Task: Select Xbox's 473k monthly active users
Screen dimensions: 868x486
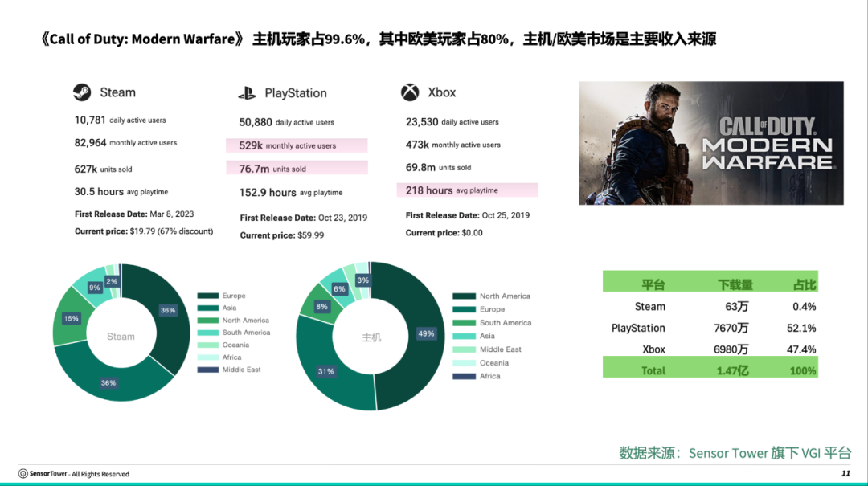Action: 452,145
